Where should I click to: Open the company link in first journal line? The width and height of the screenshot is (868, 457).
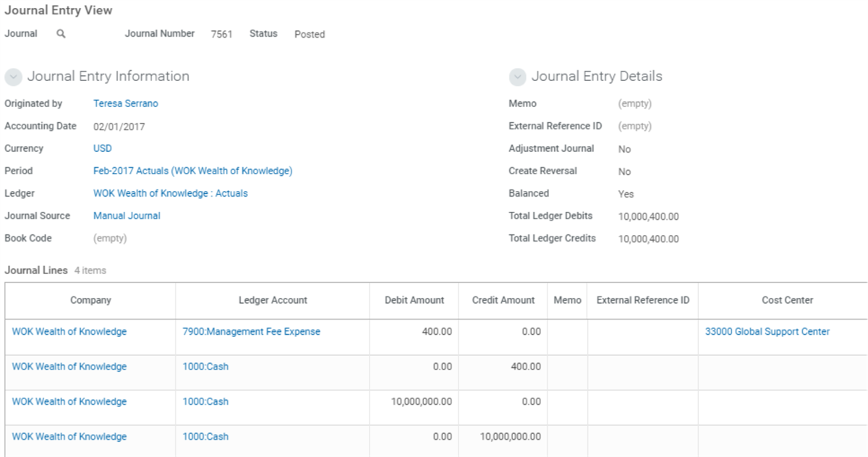[x=69, y=331]
